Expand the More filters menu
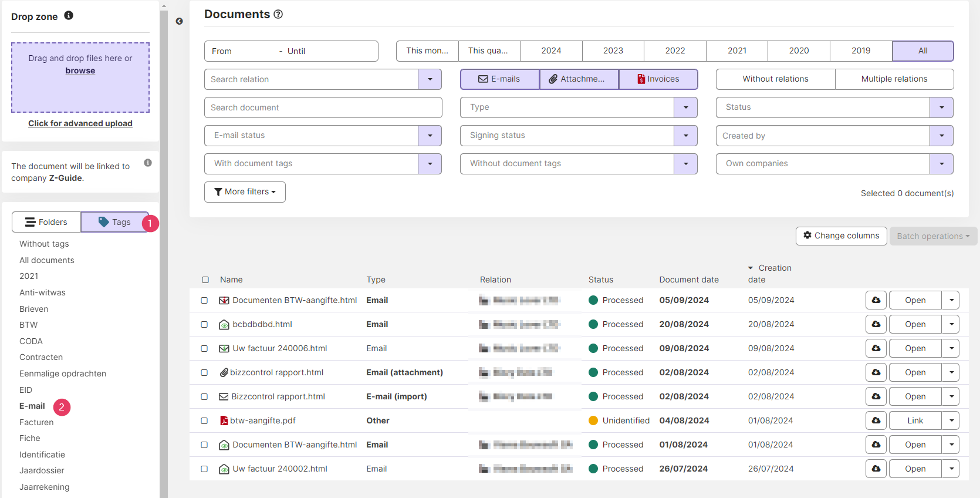This screenshot has width=980, height=498. click(245, 192)
